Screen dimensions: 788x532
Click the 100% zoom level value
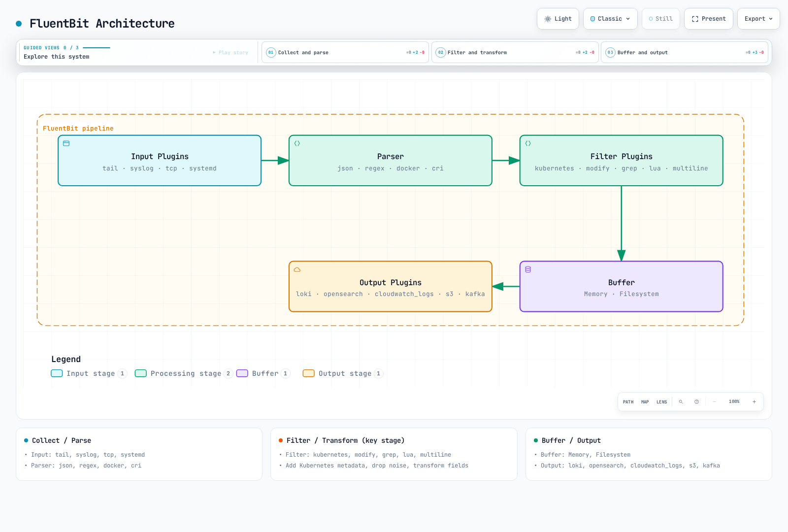(734, 402)
